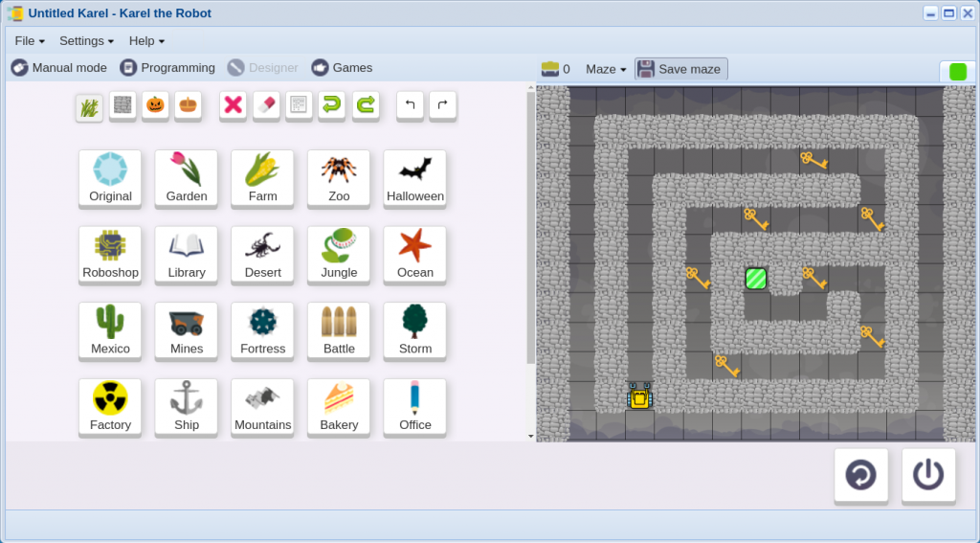Switch to Manual mode
Image resolution: width=980 pixels, height=543 pixels.
click(x=58, y=68)
